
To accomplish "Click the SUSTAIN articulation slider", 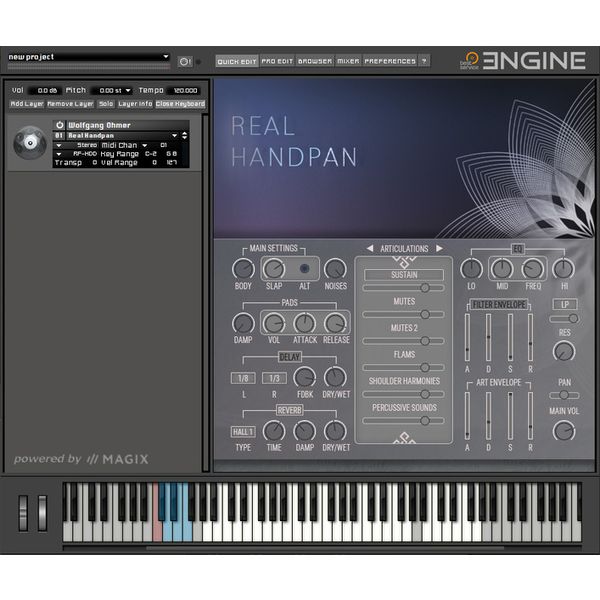I will coord(405,286).
